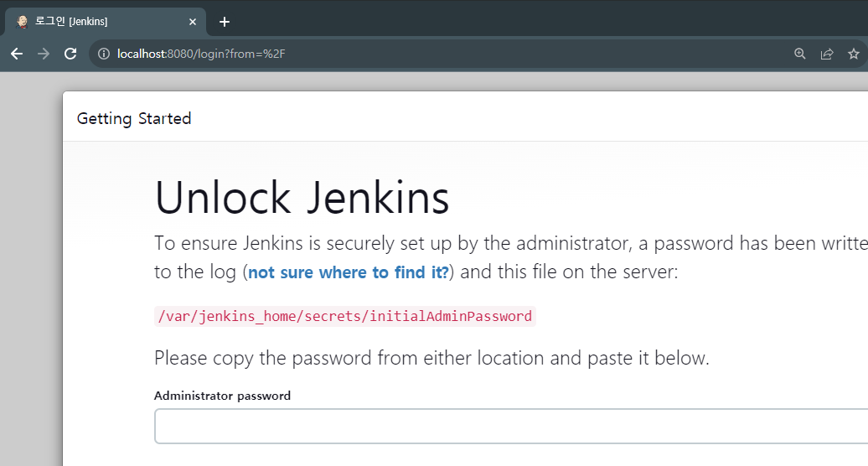Click the Administrator password label
868x466 pixels.
coord(223,396)
